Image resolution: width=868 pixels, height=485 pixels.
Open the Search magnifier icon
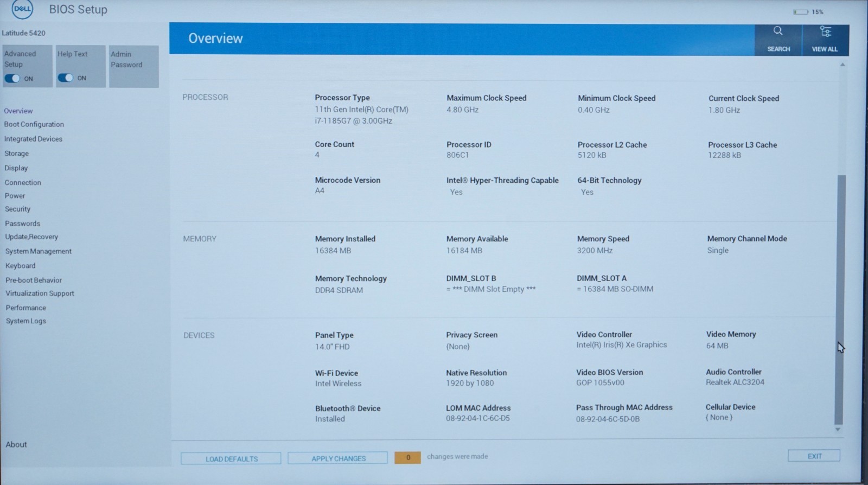(x=778, y=31)
